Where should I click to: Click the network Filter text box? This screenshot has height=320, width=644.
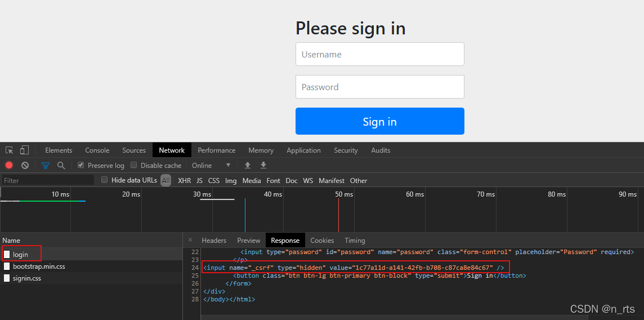(x=48, y=180)
